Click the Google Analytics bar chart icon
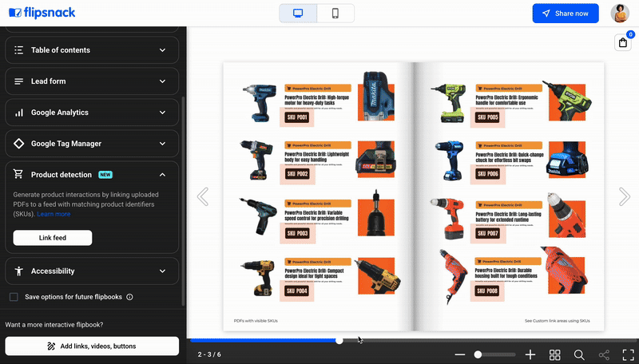 pos(18,113)
